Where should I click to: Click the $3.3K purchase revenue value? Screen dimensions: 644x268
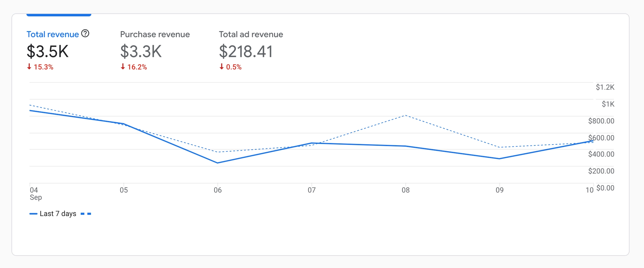141,51
